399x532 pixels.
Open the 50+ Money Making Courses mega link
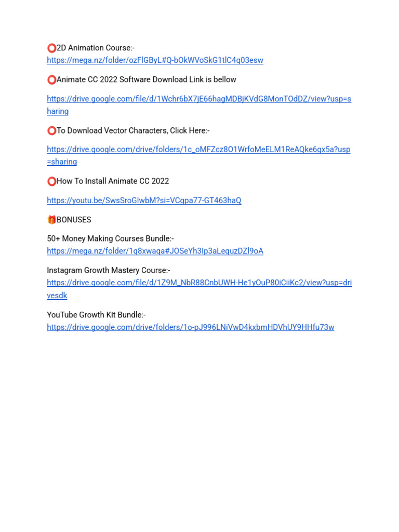coord(155,251)
